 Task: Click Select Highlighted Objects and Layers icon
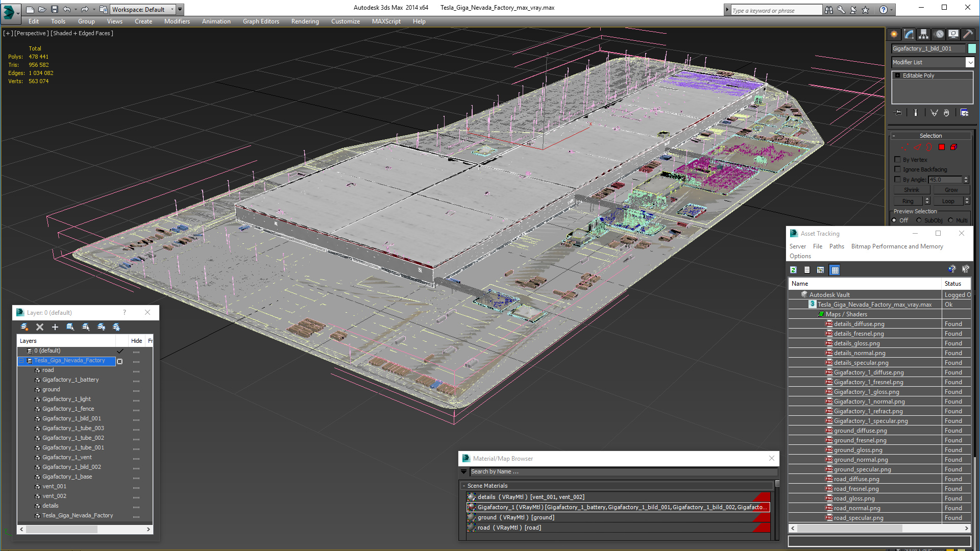coord(70,327)
